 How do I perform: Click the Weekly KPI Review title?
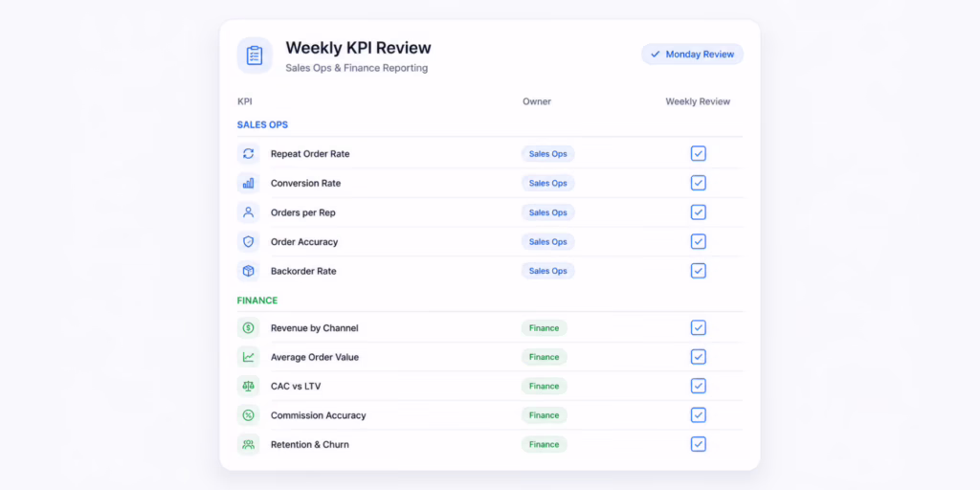tap(358, 48)
